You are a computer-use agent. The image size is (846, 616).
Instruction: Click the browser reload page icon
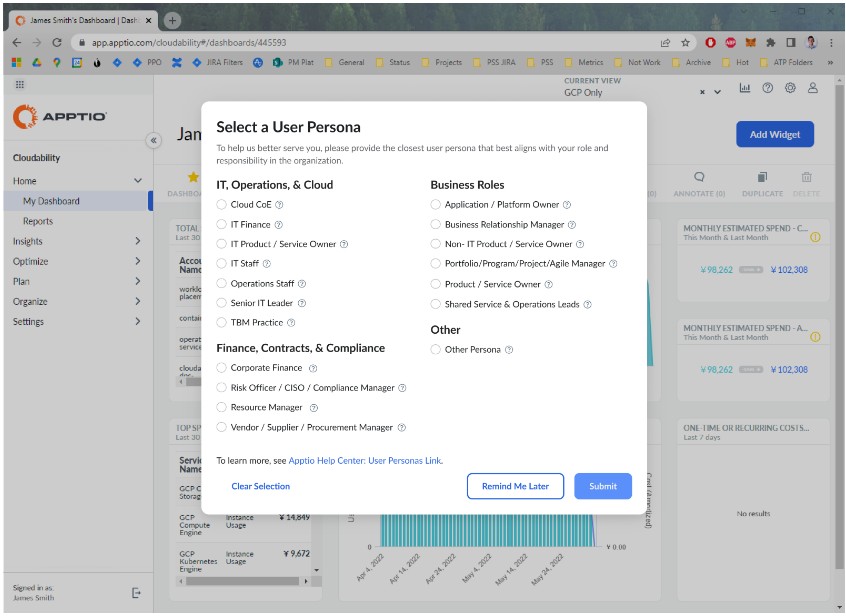pyautogui.click(x=57, y=43)
